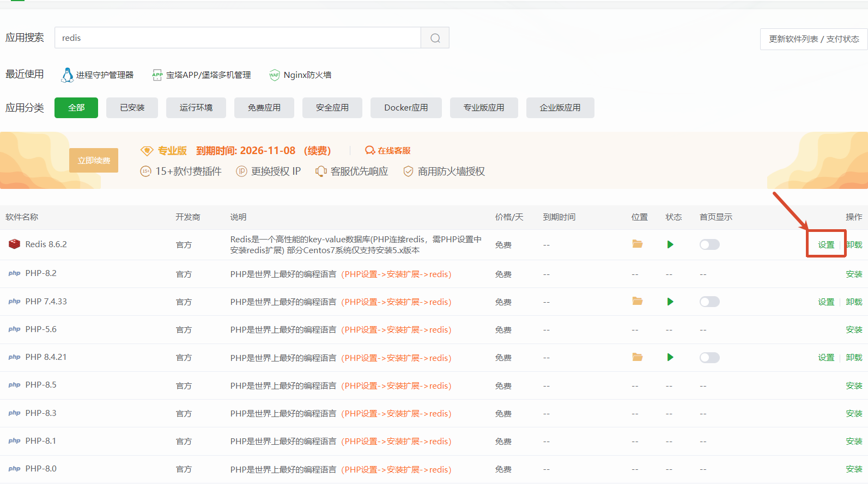Click 安装 for PHP-8.5
This screenshot has height=484, width=868.
854,386
